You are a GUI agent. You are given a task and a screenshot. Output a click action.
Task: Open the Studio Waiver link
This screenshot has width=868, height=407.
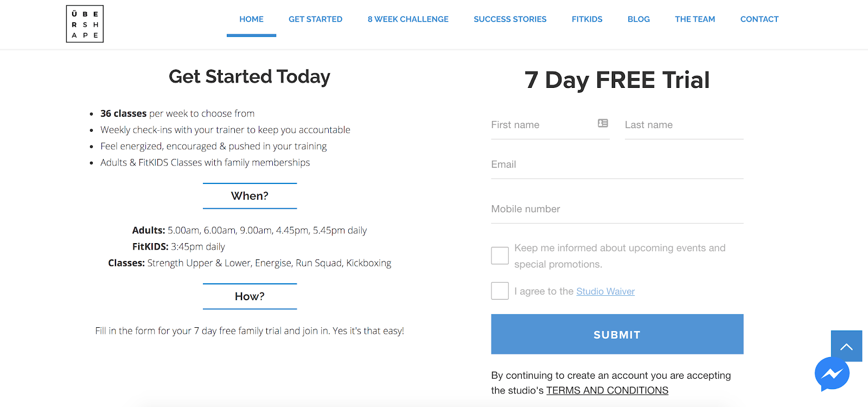pyautogui.click(x=605, y=291)
